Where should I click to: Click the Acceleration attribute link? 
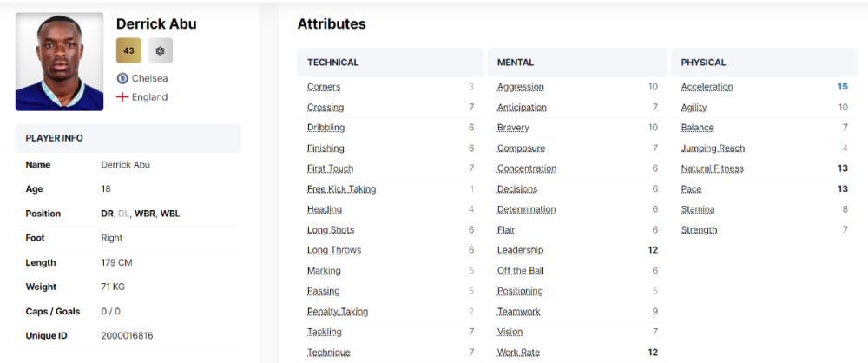pos(707,87)
